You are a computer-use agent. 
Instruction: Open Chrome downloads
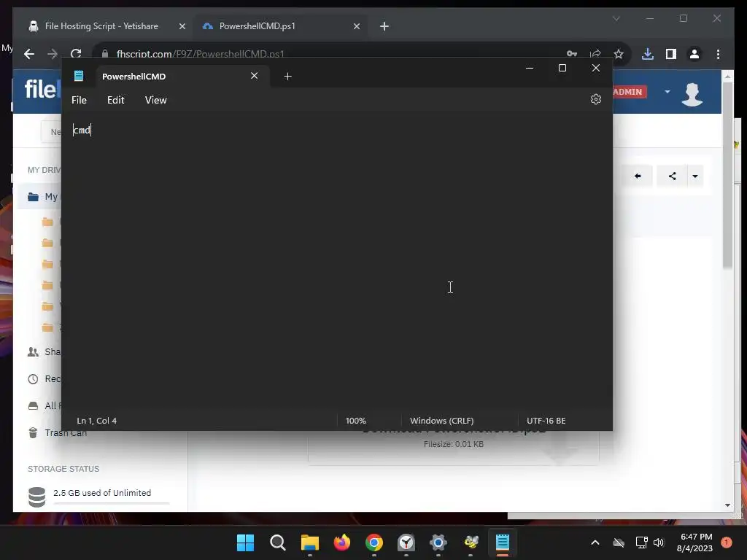(648, 54)
